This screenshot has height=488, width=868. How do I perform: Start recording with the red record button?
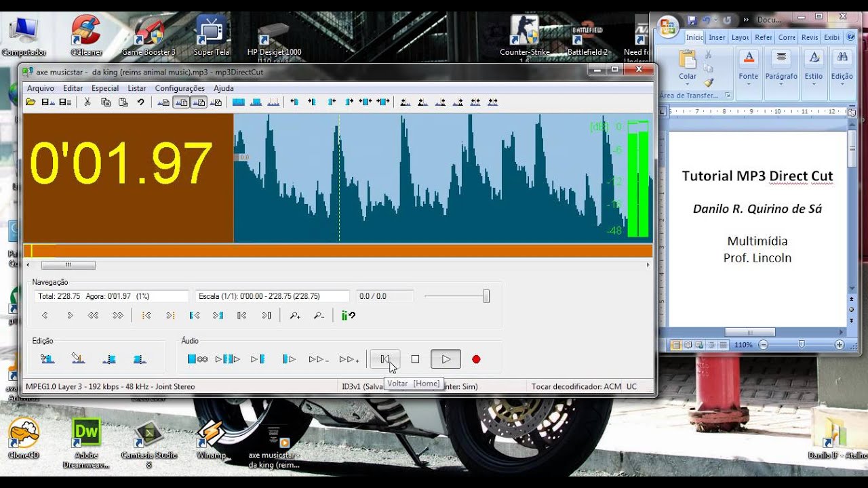click(x=476, y=359)
